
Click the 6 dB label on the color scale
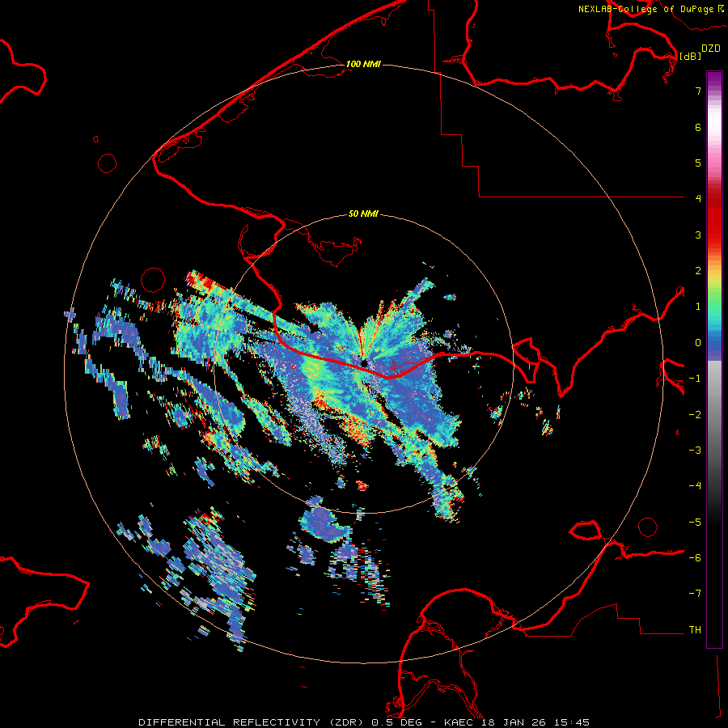pos(698,127)
